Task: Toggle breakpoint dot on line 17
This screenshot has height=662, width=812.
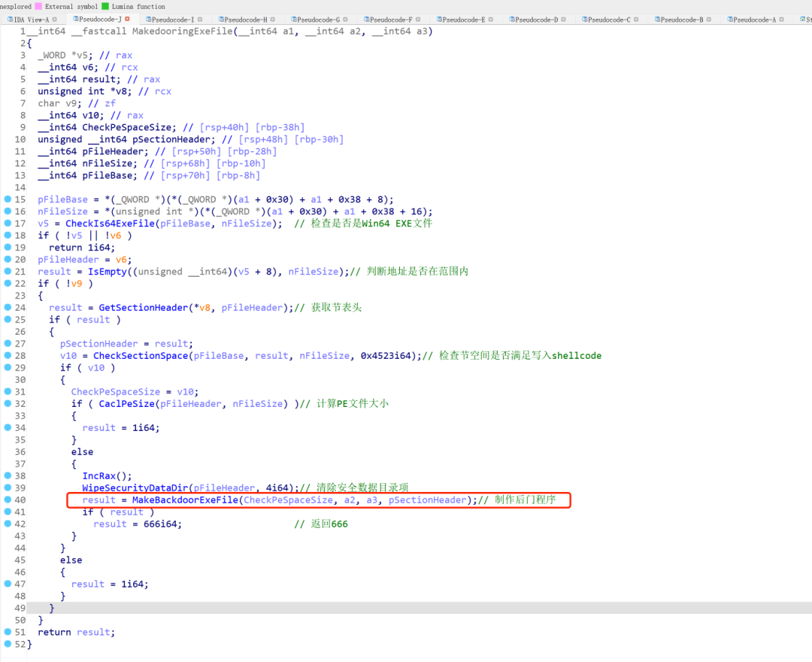Action: pyautogui.click(x=8, y=223)
